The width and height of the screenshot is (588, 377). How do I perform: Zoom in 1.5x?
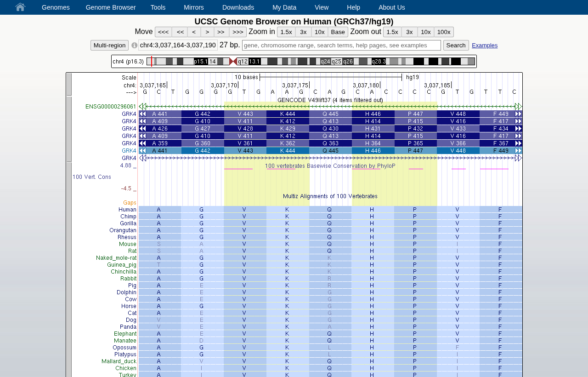pyautogui.click(x=286, y=32)
